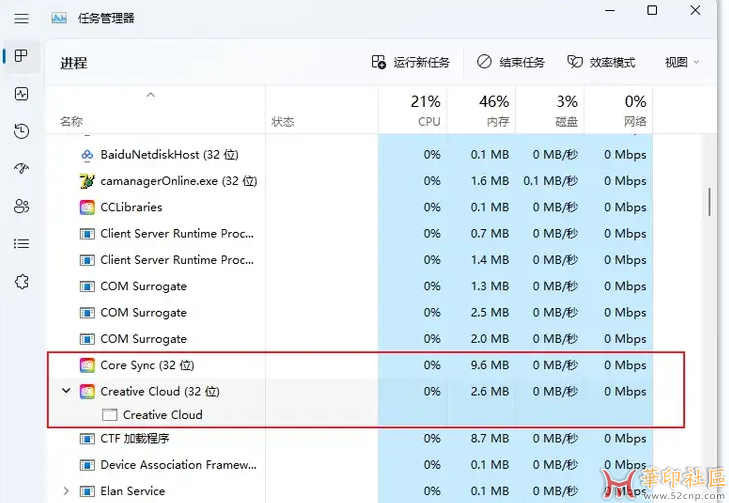This screenshot has height=503, width=729.
Task: Open the App history icon in sidebar
Action: point(21,131)
